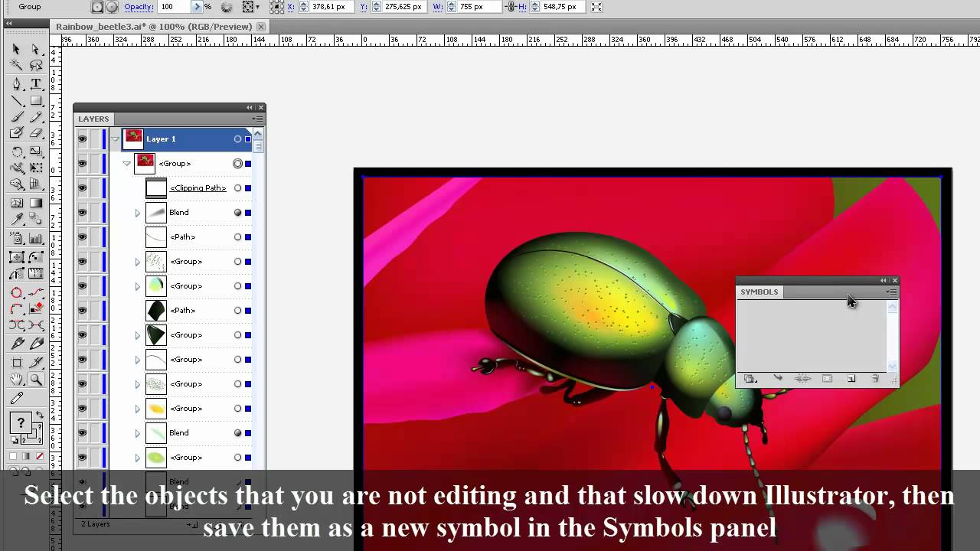980x551 pixels.
Task: Select the LAYERS panel tab
Action: (93, 119)
